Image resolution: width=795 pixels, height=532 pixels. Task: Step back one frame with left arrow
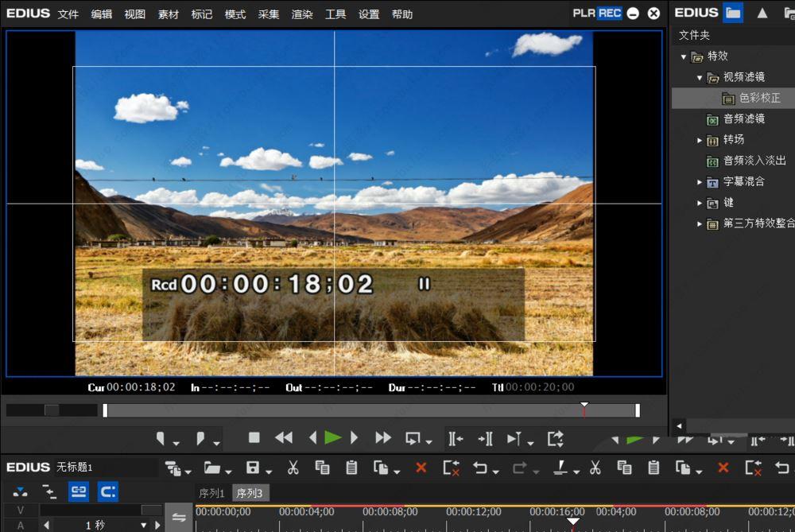(x=312, y=437)
